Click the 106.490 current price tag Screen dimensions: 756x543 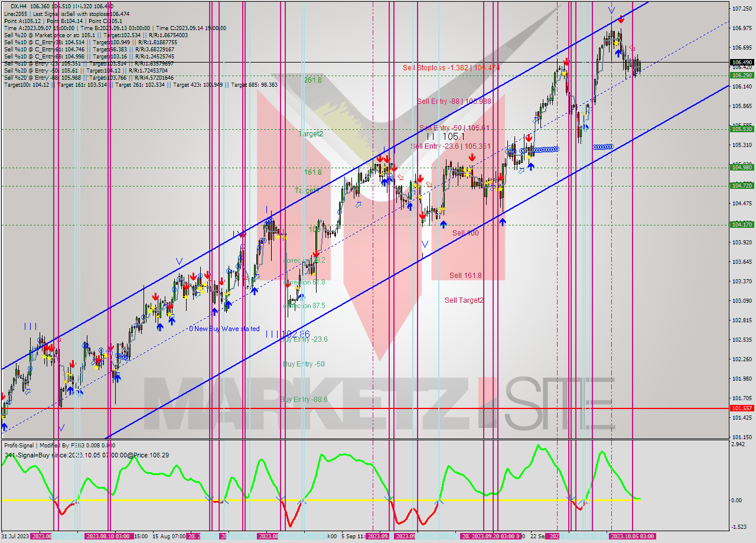(742, 62)
